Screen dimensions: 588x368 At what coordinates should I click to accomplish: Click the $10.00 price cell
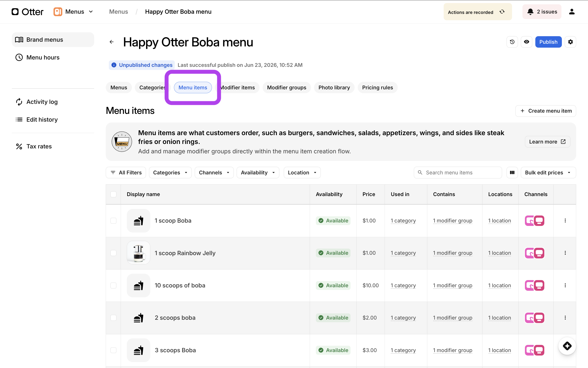tap(371, 285)
